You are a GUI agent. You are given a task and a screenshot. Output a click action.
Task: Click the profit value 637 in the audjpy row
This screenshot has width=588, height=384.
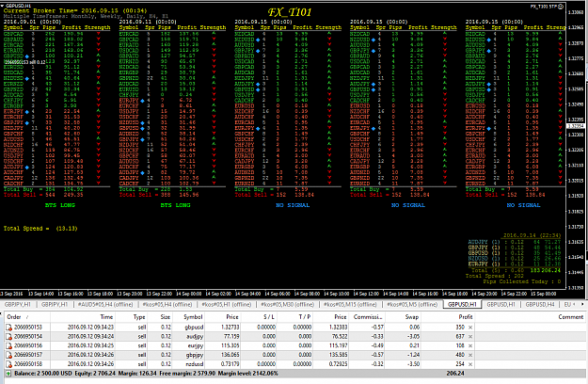(460, 336)
